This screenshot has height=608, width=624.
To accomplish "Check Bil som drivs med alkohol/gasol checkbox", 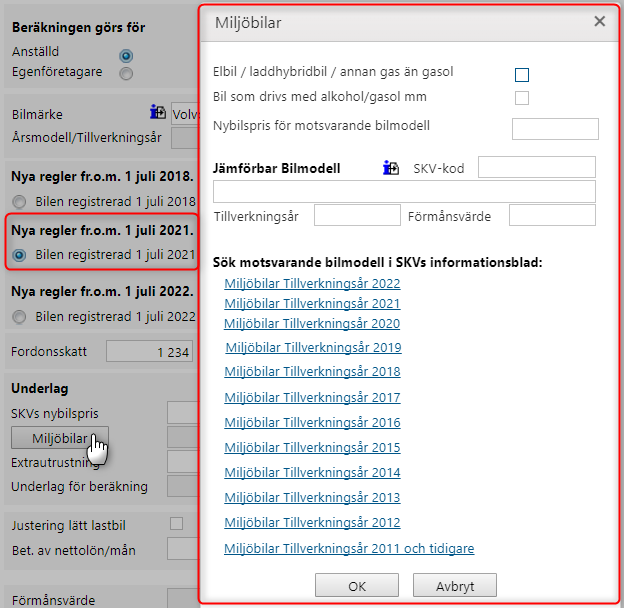I will click(x=522, y=98).
